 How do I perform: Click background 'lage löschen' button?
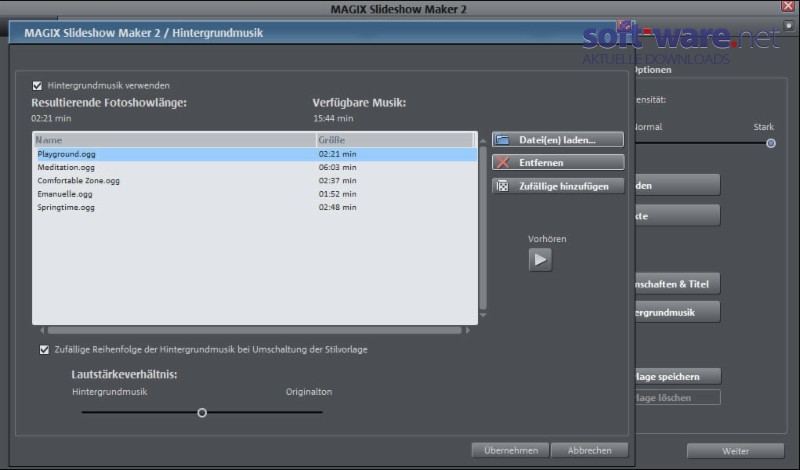(678, 398)
